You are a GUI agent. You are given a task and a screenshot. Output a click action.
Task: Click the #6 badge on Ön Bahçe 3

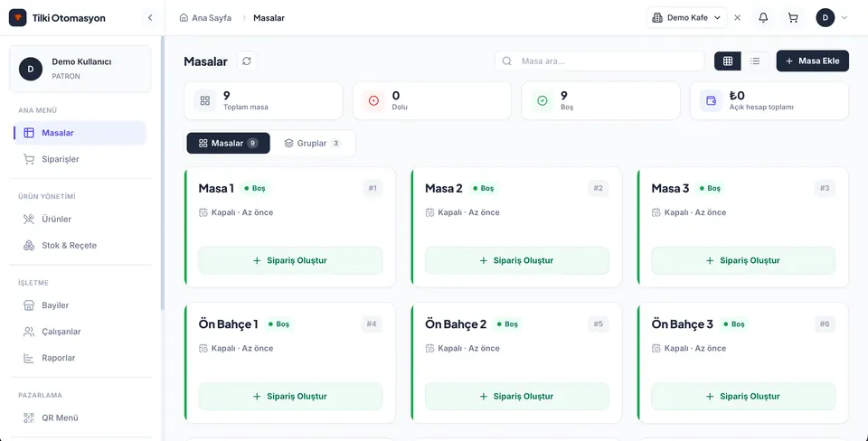pyautogui.click(x=825, y=324)
